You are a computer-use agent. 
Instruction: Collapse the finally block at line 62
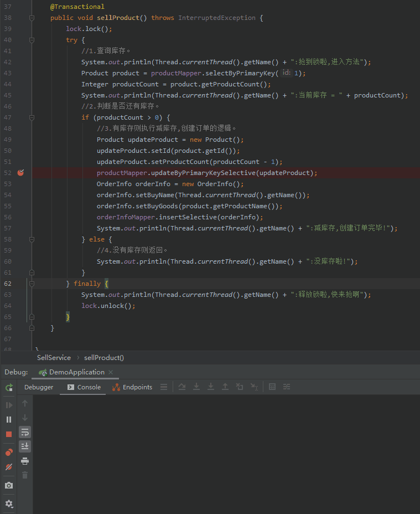[32, 284]
